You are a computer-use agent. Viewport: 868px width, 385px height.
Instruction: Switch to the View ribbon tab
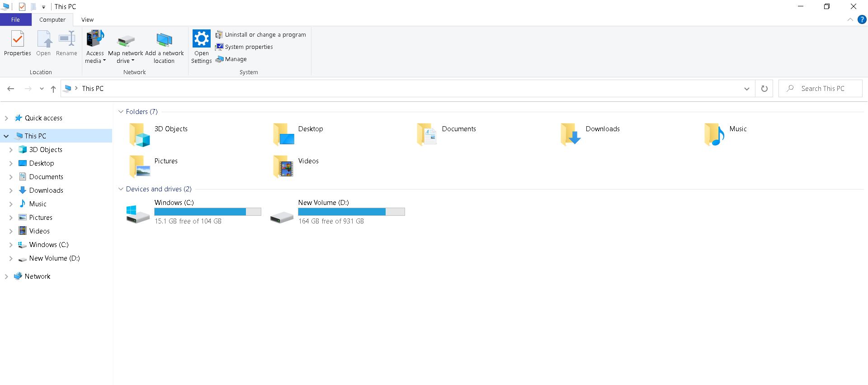point(87,20)
